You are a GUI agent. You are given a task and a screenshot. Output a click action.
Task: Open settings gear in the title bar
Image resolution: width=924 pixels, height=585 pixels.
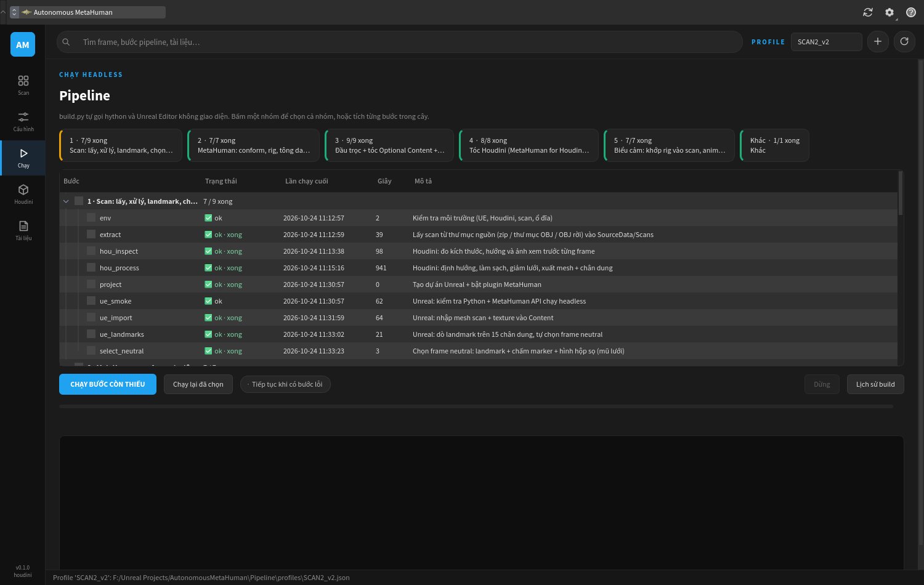coord(890,12)
